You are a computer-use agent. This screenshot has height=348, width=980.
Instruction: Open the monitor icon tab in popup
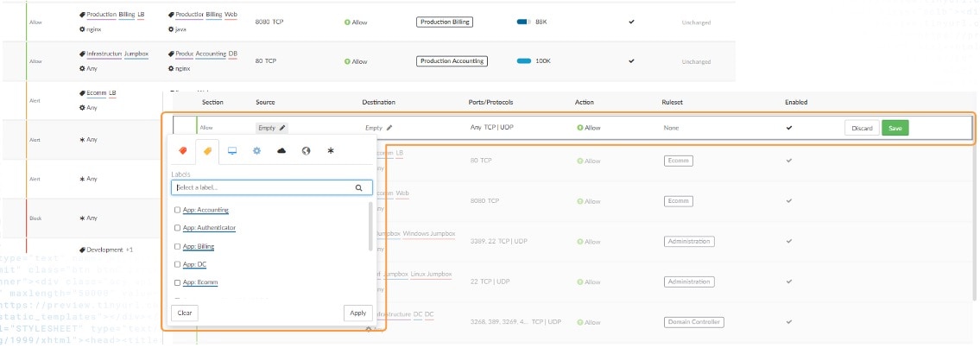(231, 151)
